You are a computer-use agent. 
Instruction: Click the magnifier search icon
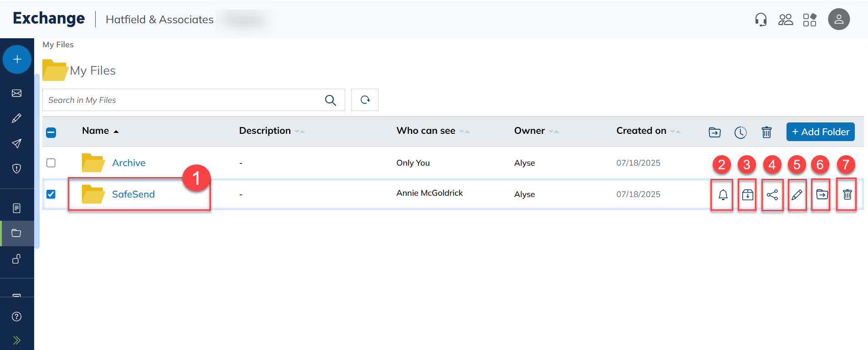[331, 100]
